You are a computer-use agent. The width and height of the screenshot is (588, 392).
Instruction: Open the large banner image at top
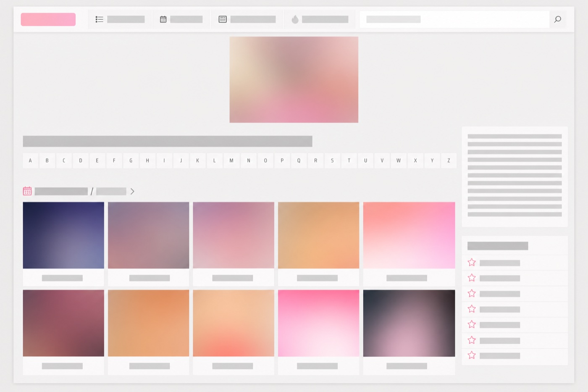click(294, 80)
